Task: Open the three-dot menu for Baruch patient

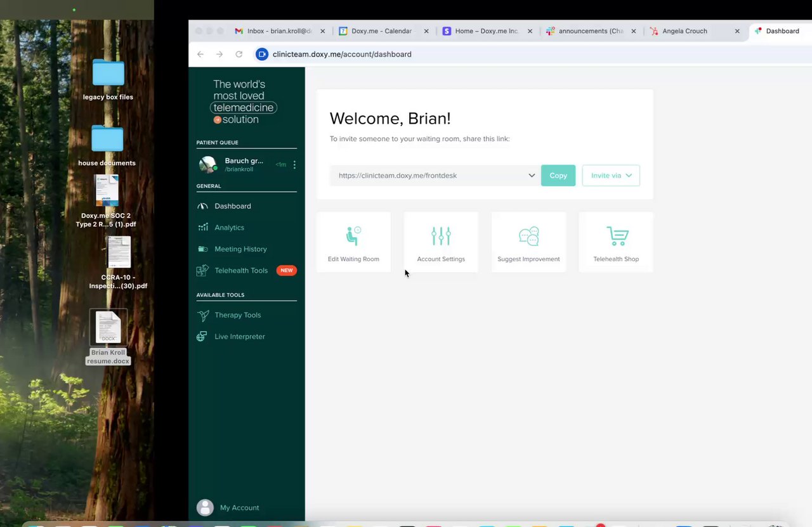Action: [x=294, y=165]
